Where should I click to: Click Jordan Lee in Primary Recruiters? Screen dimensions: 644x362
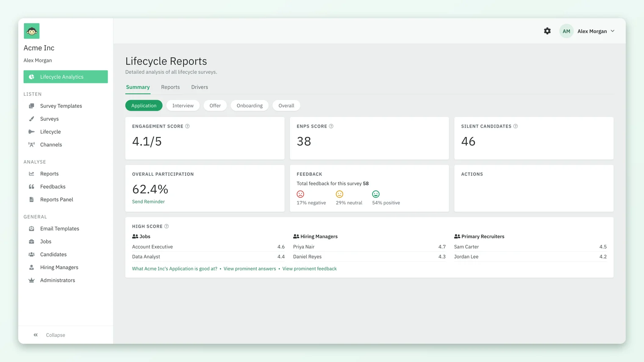530,256
